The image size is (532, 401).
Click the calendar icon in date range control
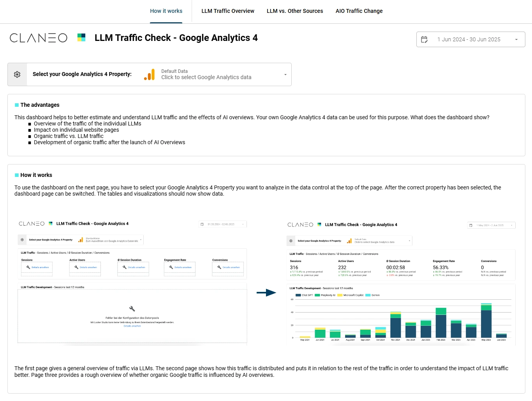425,39
